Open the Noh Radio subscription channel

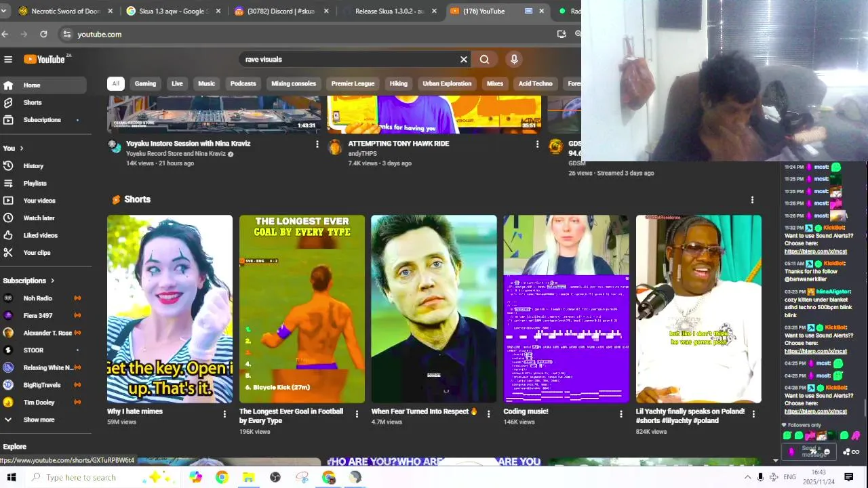pos(44,298)
